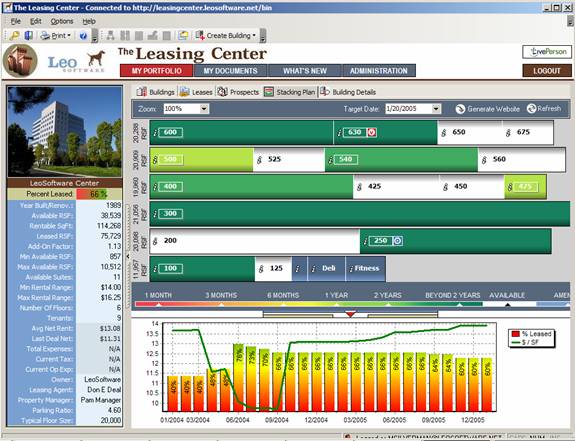Click the red badge icon on suite 630

coord(371,132)
